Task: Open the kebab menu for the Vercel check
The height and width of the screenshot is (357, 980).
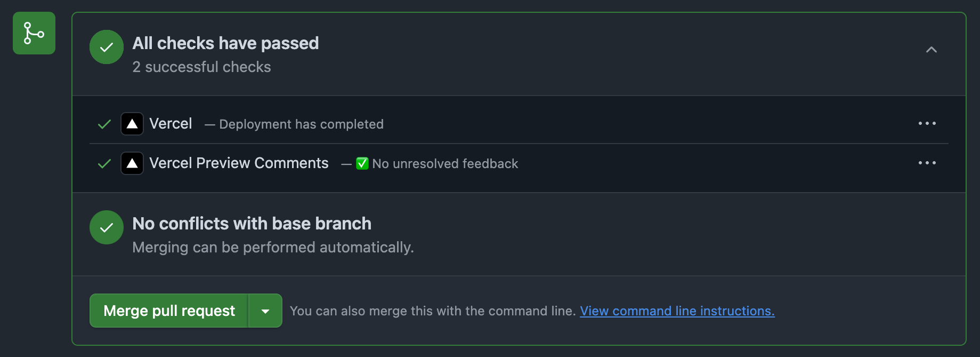Action: point(927,123)
